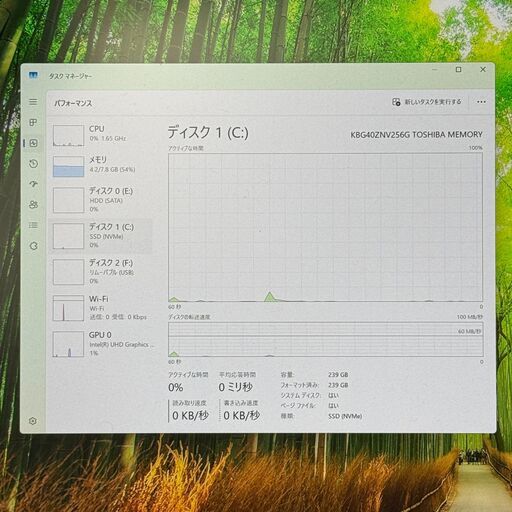Click the アクティブな時間 0% value
The height and width of the screenshot is (512, 512).
click(176, 387)
